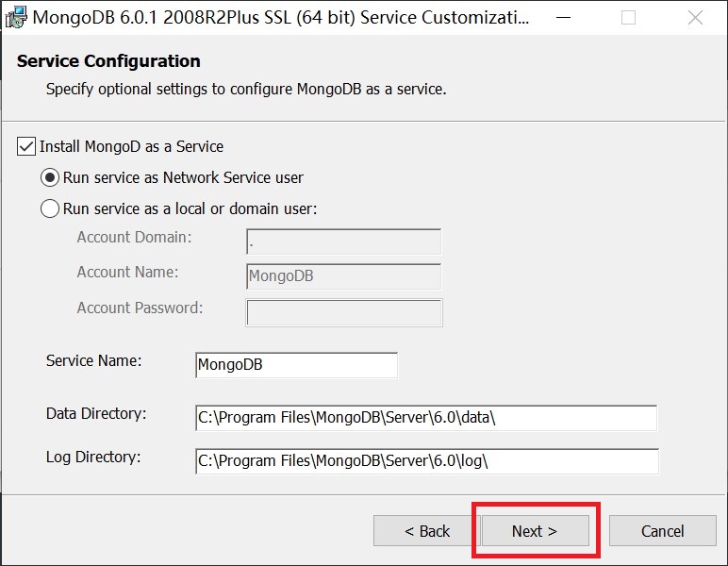Select Run service as Network Service user
This screenshot has width=728, height=566.
tap(50, 177)
